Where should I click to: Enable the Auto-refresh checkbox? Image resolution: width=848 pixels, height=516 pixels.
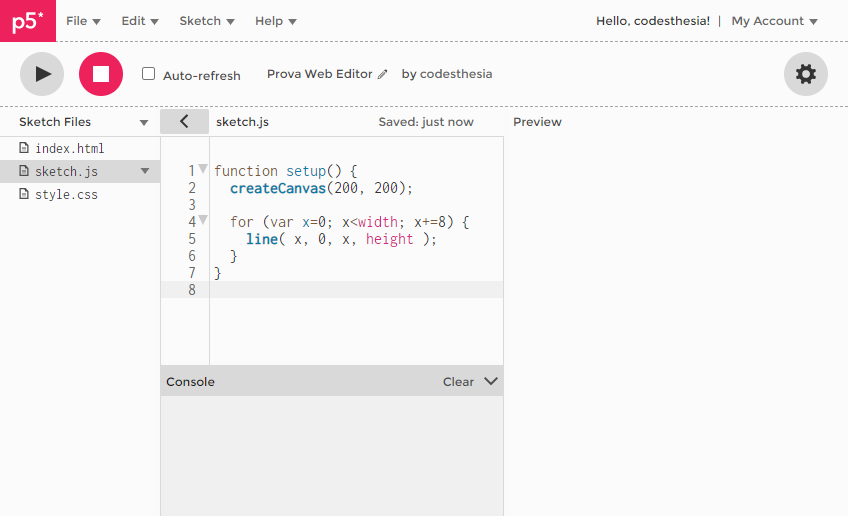coord(149,74)
